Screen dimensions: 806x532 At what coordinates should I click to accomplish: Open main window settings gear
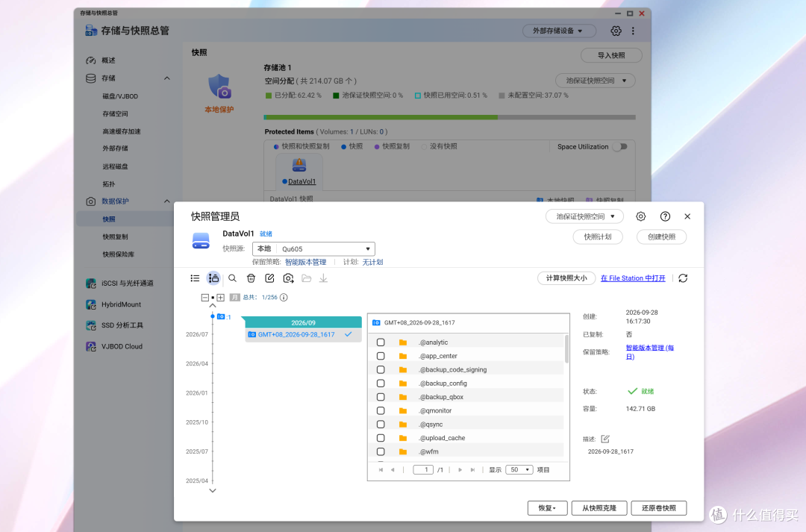pos(616,31)
